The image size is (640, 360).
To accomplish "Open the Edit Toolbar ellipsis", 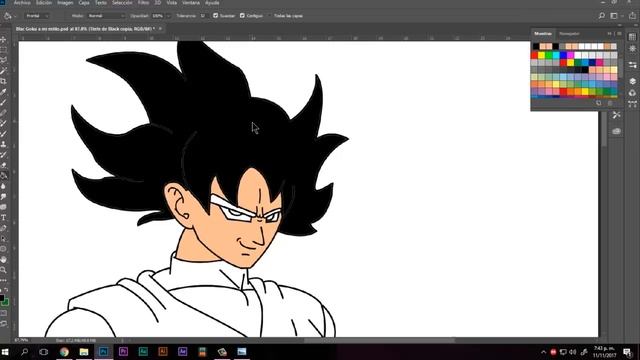I will point(4,280).
